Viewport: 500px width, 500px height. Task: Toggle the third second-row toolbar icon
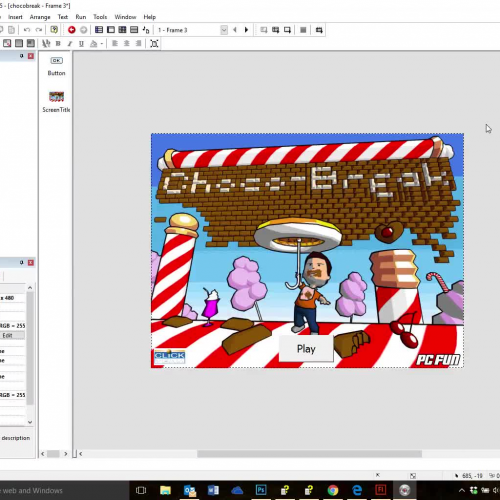[31, 43]
